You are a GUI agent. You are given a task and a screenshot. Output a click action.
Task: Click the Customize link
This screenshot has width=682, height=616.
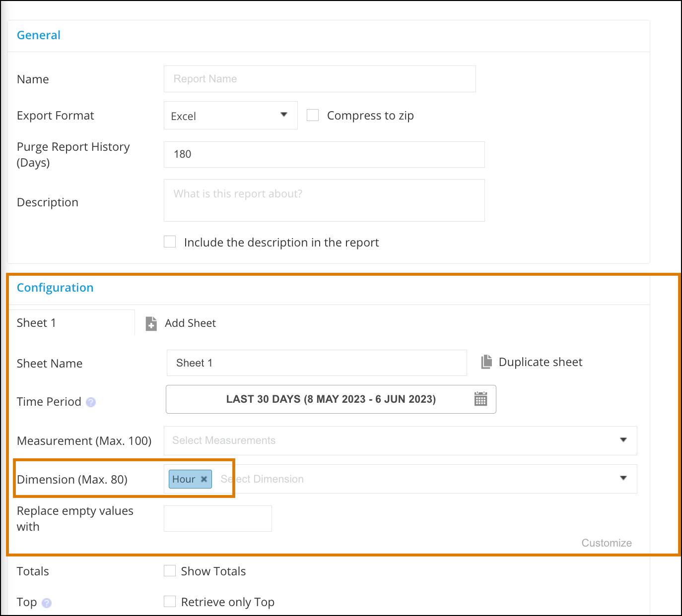(x=607, y=543)
